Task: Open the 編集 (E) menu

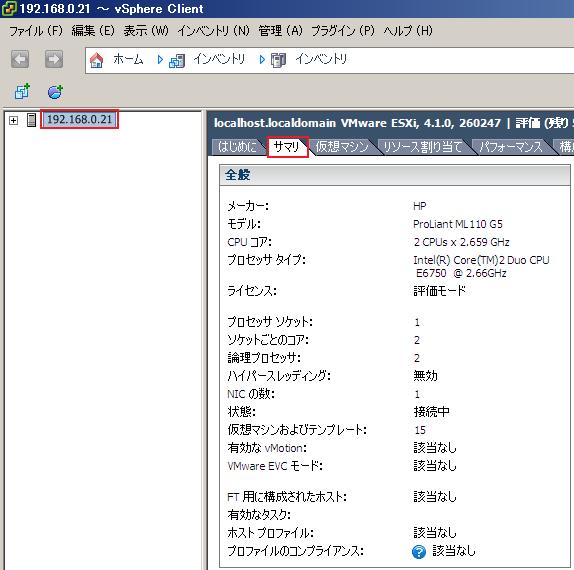Action: point(93,30)
